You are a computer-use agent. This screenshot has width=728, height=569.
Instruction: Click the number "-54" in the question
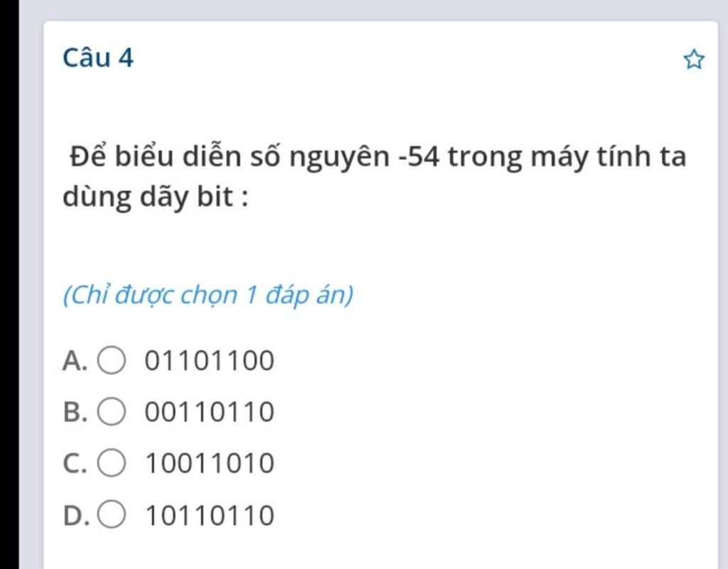click(419, 157)
